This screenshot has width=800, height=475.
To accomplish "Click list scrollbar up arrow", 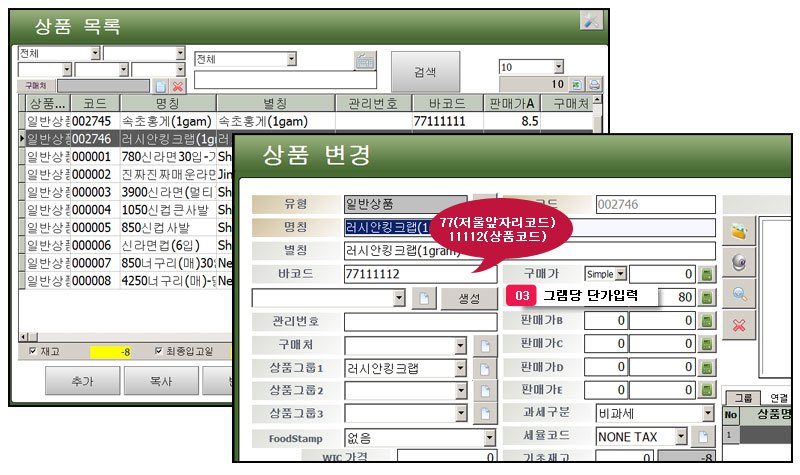I will (597, 99).
